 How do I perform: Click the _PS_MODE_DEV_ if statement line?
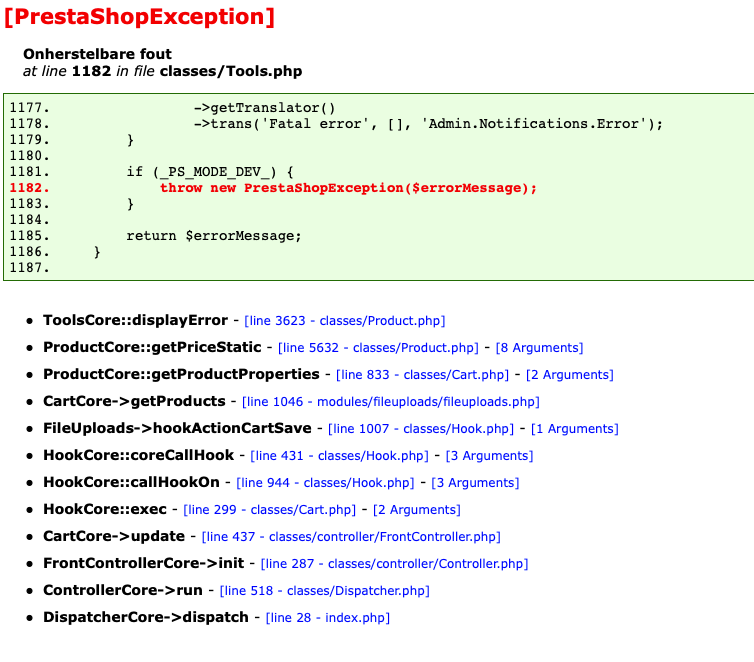pos(210,172)
